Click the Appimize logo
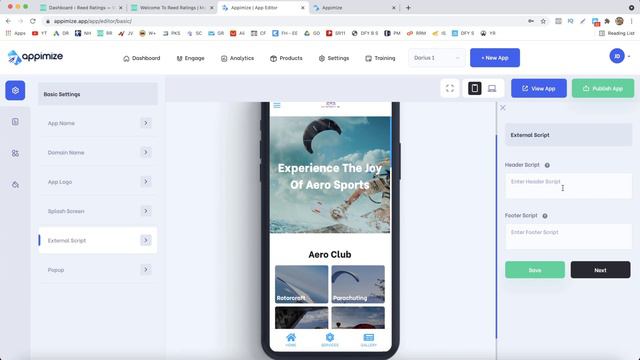Image resolution: width=640 pixels, height=360 pixels. (x=35, y=57)
